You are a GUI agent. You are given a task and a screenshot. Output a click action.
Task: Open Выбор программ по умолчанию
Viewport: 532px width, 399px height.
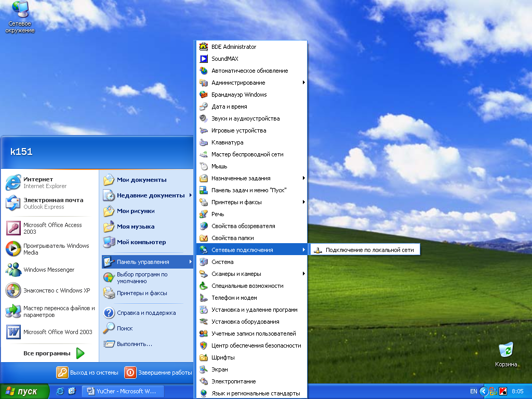point(147,277)
